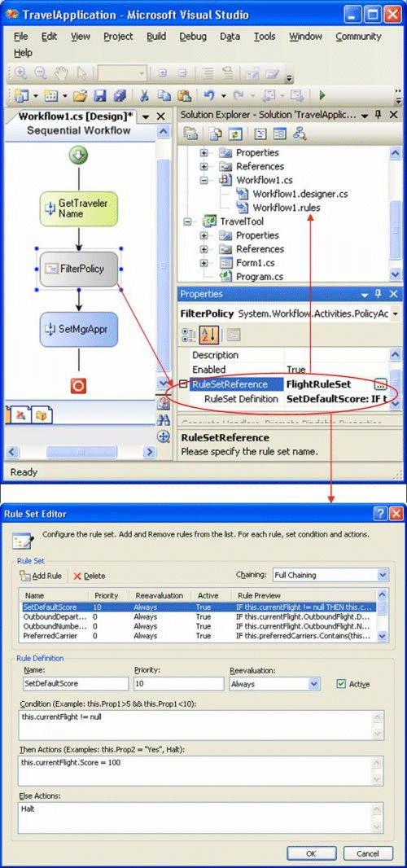Select the GetTravelerName activity
The image size is (407, 868).
79,208
